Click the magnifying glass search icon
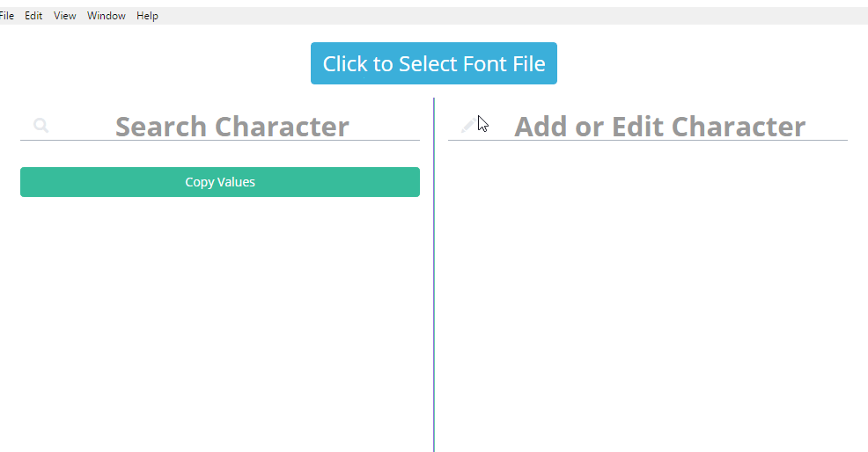868x452 pixels. point(40,126)
